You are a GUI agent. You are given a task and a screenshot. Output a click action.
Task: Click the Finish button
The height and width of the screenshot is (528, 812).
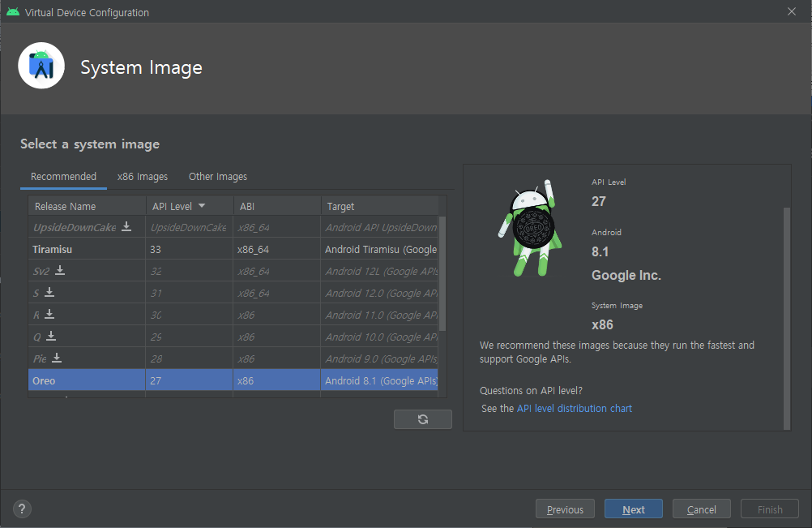tap(770, 509)
